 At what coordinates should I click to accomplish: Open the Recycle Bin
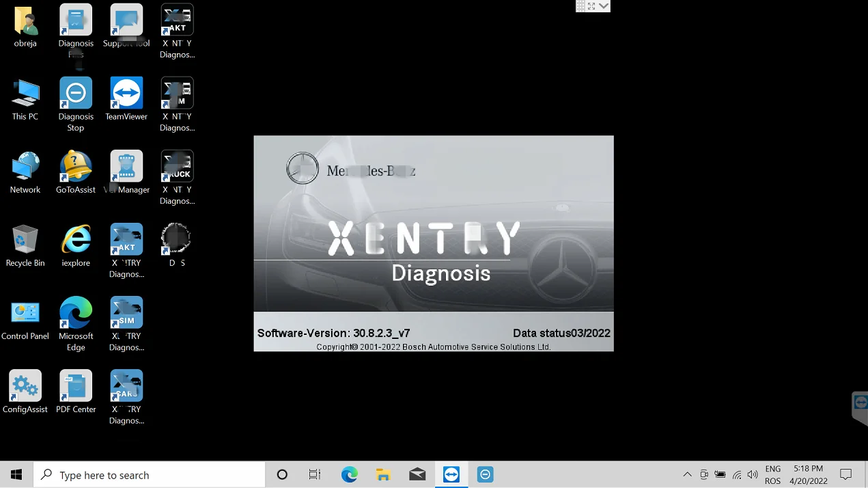[25, 241]
